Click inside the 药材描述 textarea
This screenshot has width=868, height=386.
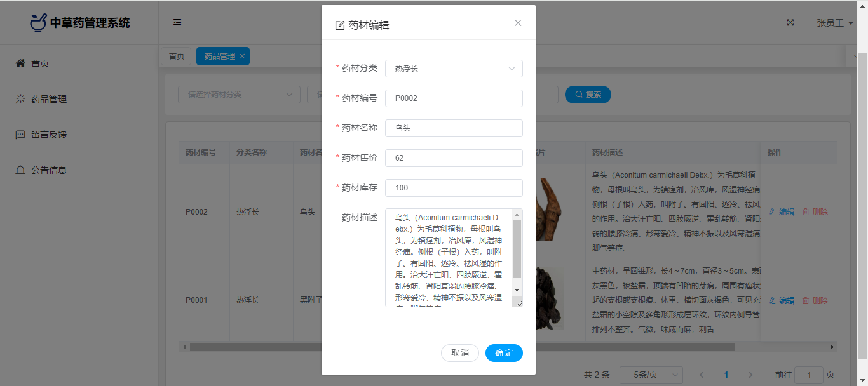tap(448, 258)
